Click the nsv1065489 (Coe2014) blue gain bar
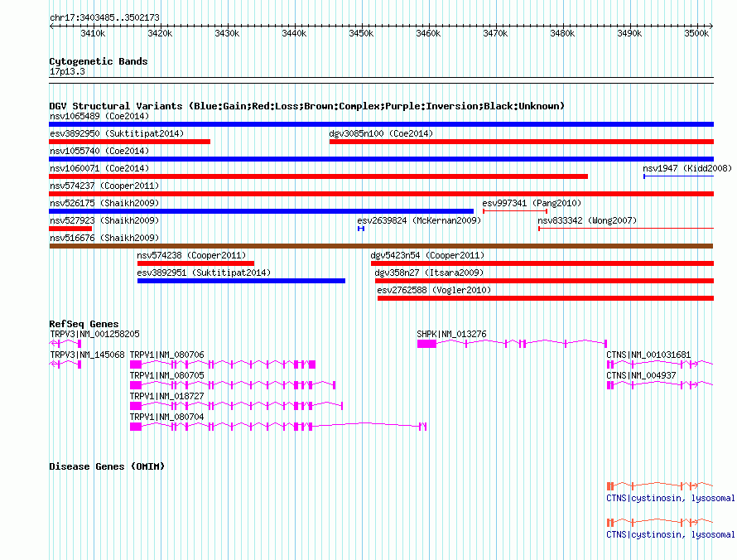Screen dimensions: 737x560 381,124
